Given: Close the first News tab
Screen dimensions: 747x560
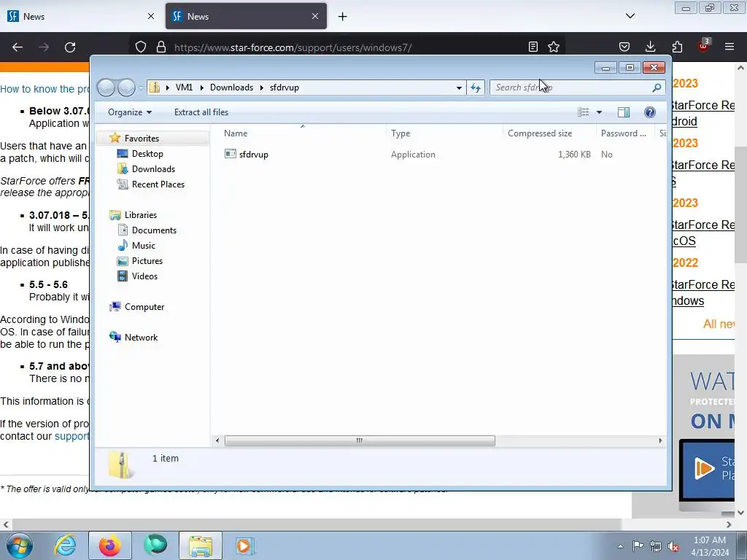Looking at the screenshot, I should click(151, 16).
